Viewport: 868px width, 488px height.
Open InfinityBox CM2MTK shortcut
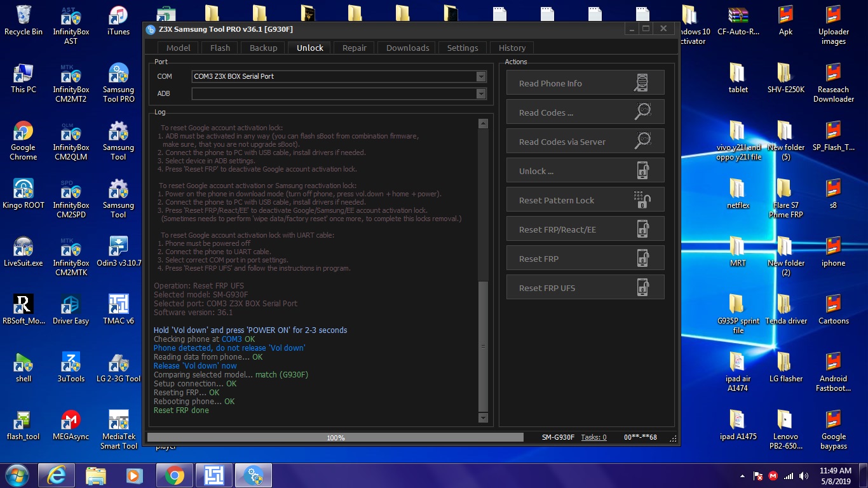click(x=71, y=257)
